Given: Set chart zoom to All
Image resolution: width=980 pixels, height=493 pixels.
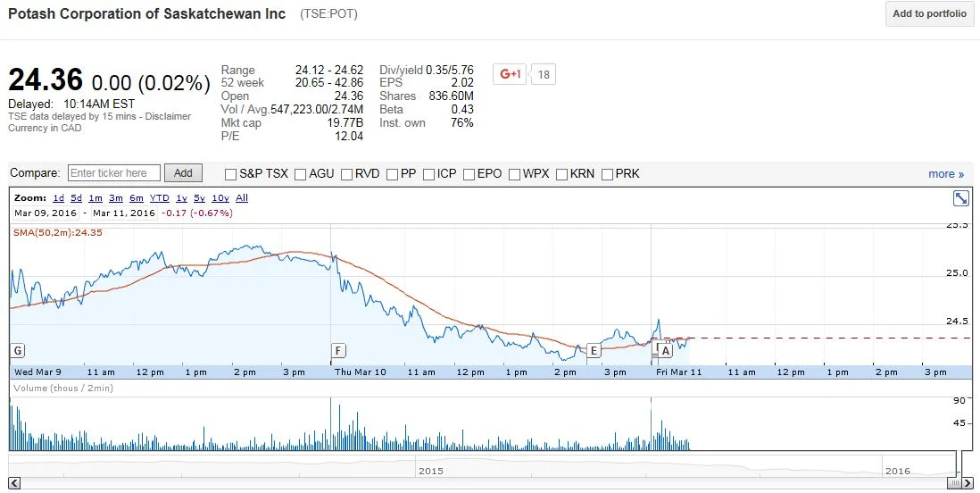Looking at the screenshot, I should pos(242,197).
